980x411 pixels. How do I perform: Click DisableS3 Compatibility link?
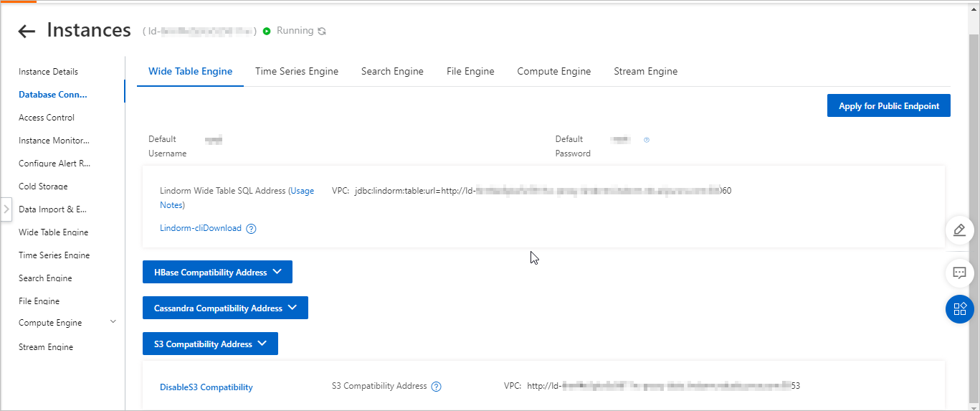[206, 387]
